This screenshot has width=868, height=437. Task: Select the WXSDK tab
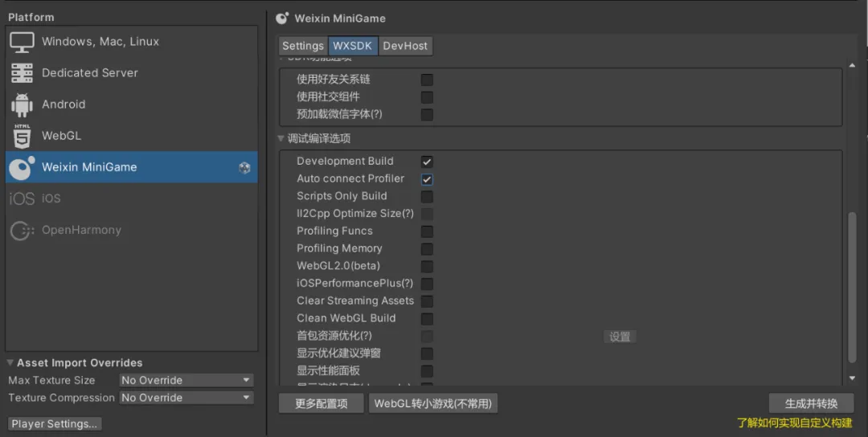[353, 46]
